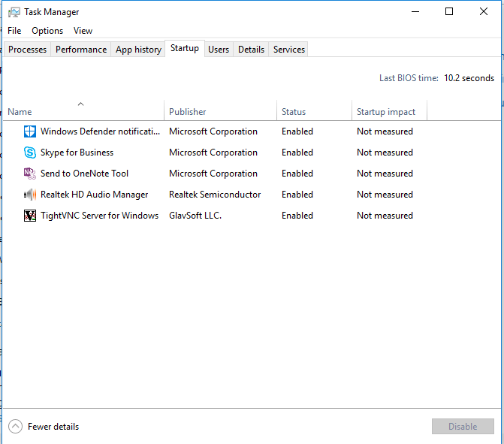This screenshot has height=444, width=504.
Task: Click the Windows Defender shield icon
Action: (x=30, y=131)
